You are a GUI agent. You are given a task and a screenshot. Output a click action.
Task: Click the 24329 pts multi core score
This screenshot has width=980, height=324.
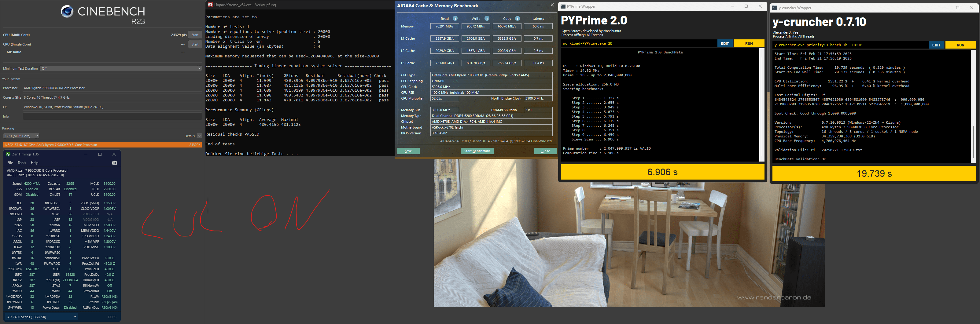click(x=179, y=35)
